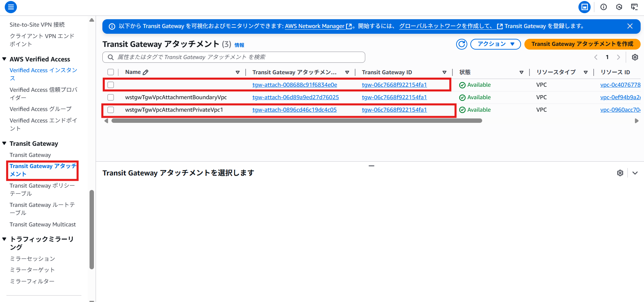Viewport: 644px width, 302px height.
Task: Open tgw-attach-008688c91f6834e0e link
Action: coord(295,85)
